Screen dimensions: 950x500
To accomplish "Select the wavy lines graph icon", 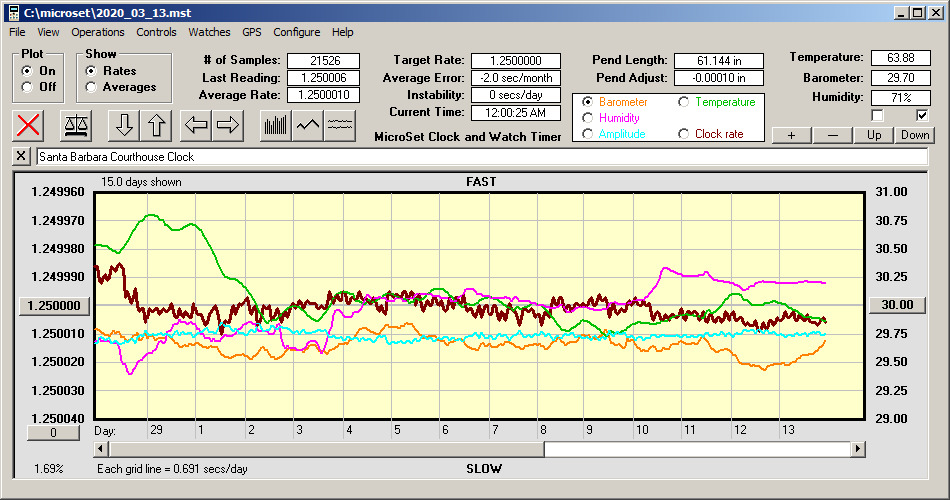I will (340, 125).
